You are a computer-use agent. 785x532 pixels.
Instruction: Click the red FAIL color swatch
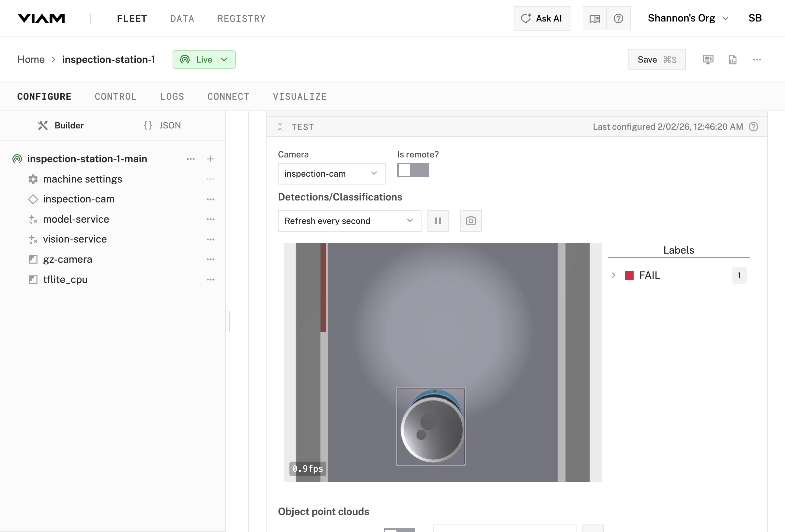tap(629, 275)
